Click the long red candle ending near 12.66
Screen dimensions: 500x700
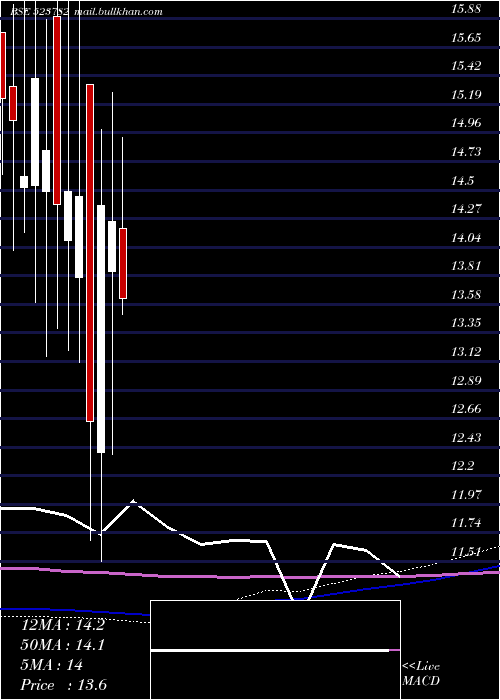pos(90,252)
